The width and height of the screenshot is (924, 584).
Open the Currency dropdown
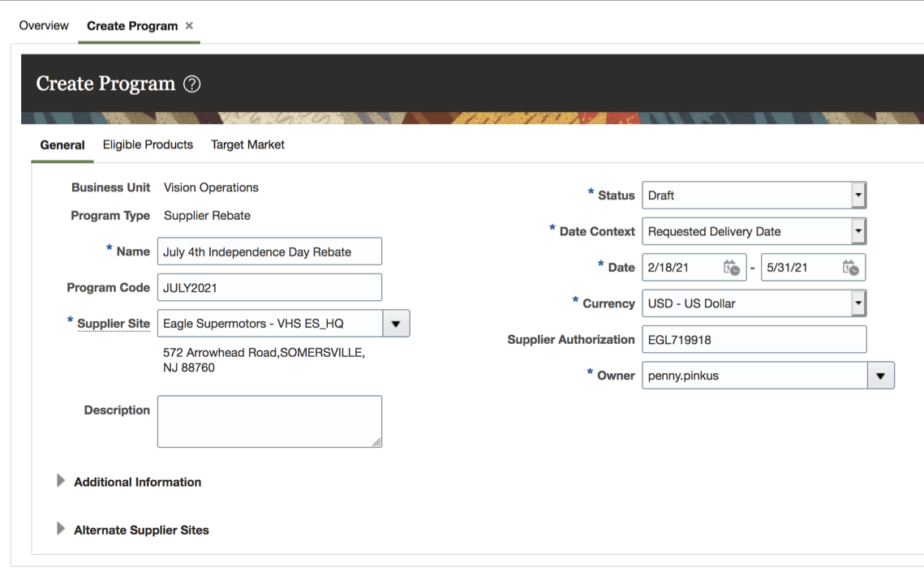[858, 303]
